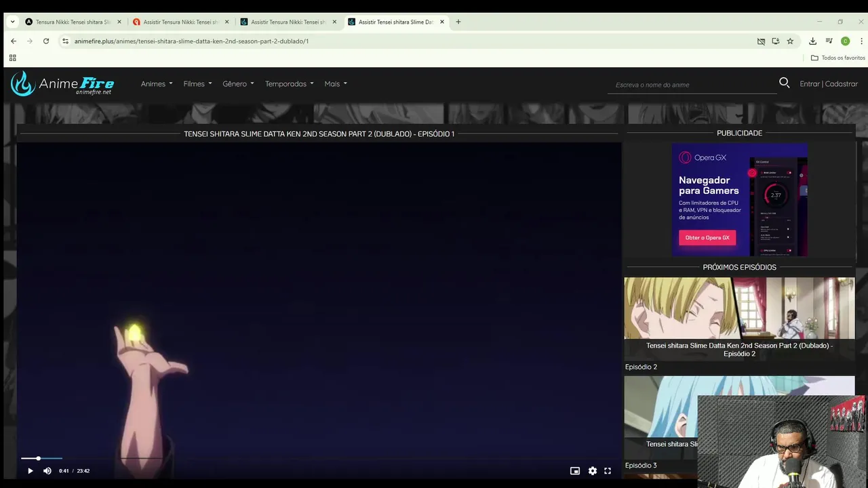Mute the video volume speaker icon

pos(47,470)
